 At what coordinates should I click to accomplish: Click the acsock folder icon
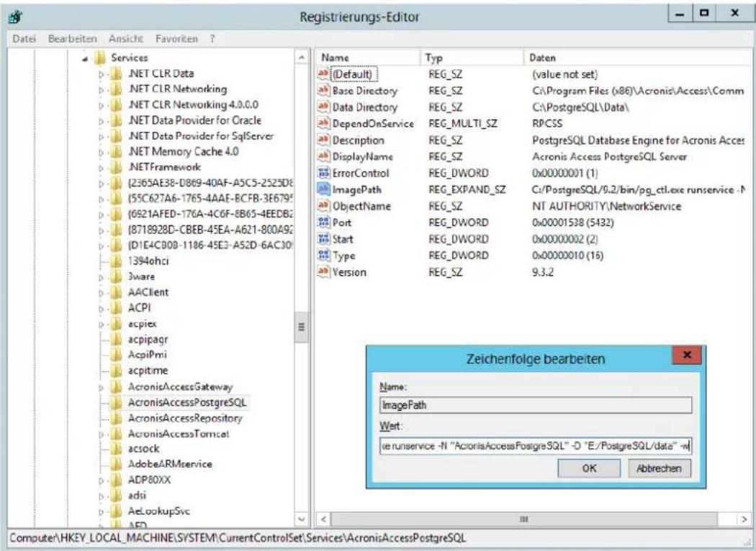(x=116, y=449)
